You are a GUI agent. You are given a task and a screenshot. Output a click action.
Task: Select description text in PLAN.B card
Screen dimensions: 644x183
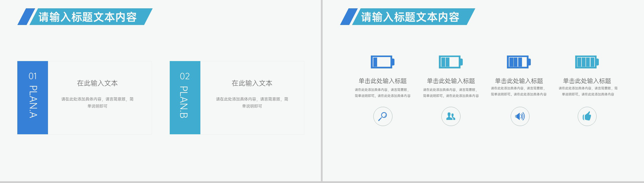(x=252, y=103)
